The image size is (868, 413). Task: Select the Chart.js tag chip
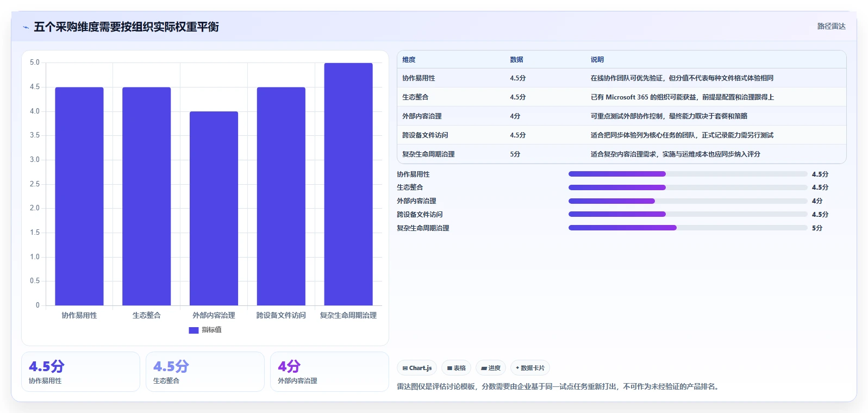click(x=417, y=368)
